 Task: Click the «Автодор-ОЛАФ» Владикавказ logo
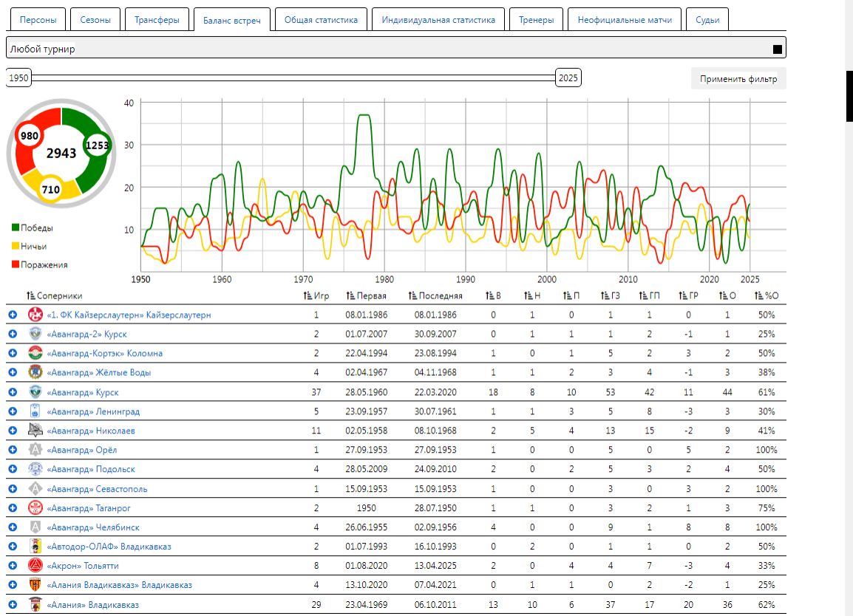[35, 547]
